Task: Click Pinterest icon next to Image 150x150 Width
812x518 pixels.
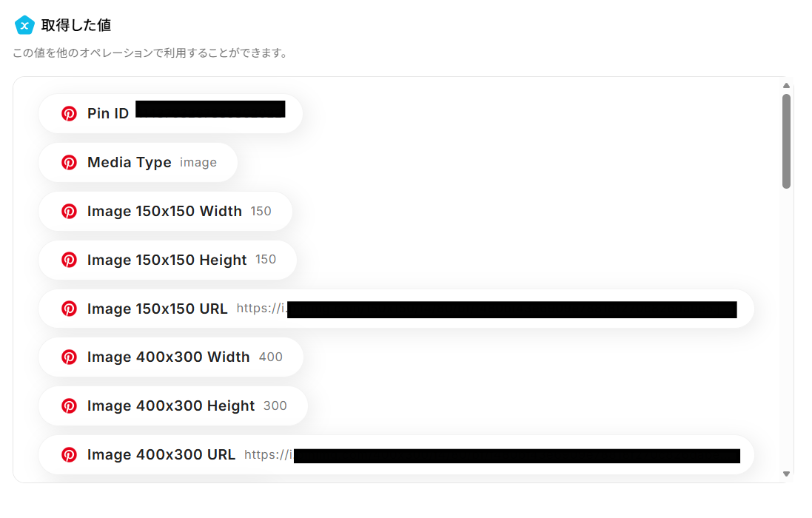Action: pos(69,211)
